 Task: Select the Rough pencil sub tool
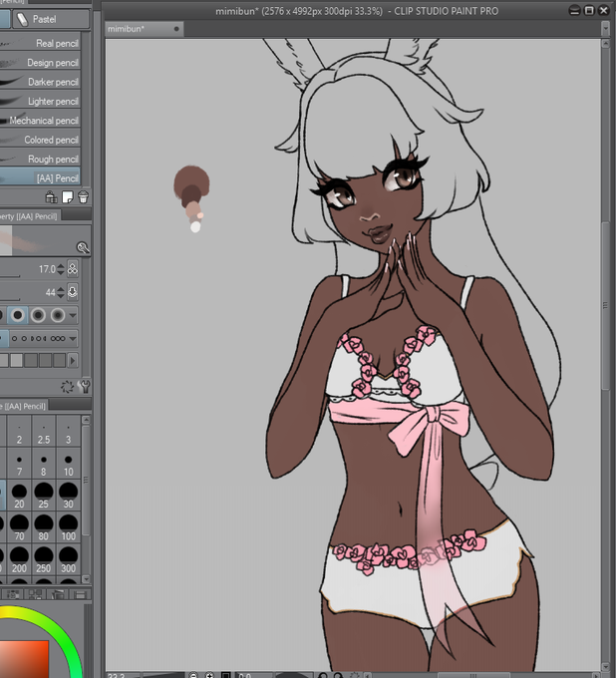40,159
